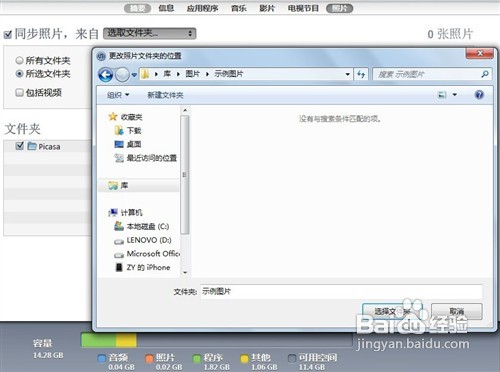Switch to the 摘要 tab
Viewport: 500px width, 372px height.
pos(137,8)
